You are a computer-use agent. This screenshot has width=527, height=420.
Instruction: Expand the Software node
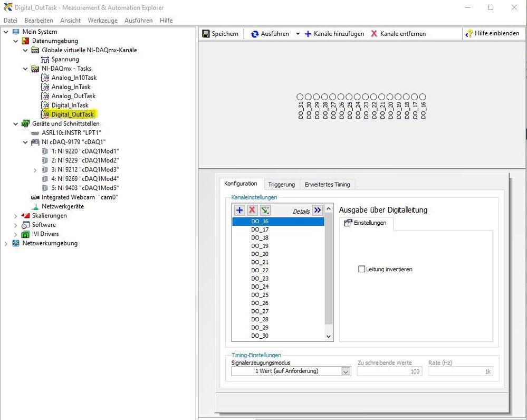click(15, 225)
